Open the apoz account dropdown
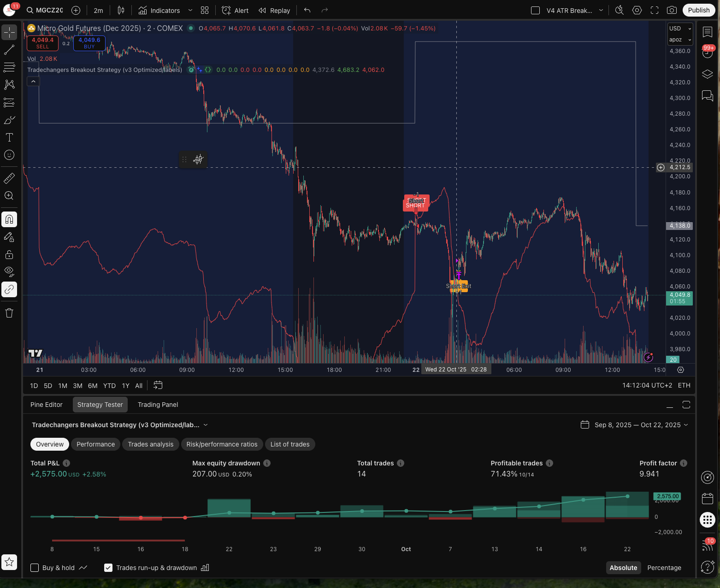720x588 pixels. point(679,40)
